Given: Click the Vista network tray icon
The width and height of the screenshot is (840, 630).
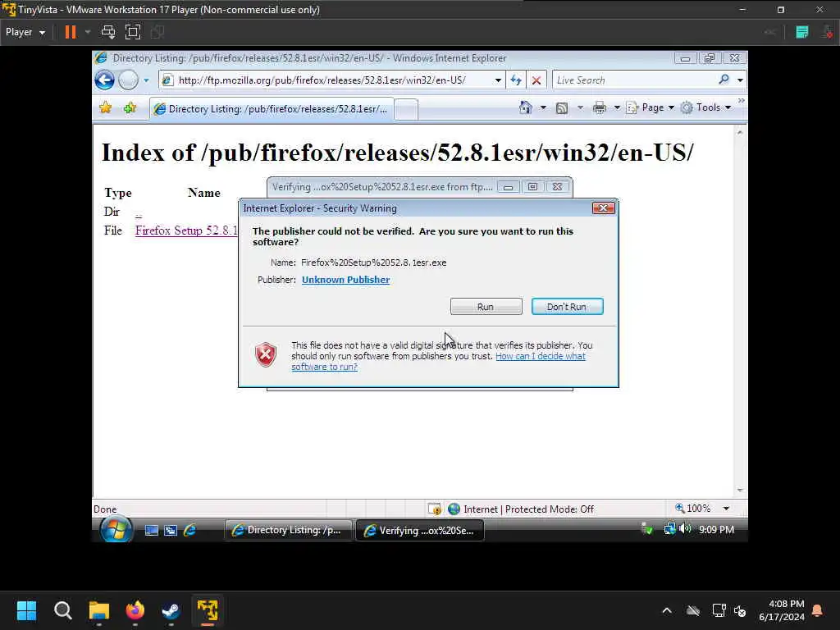Looking at the screenshot, I should tap(669, 529).
